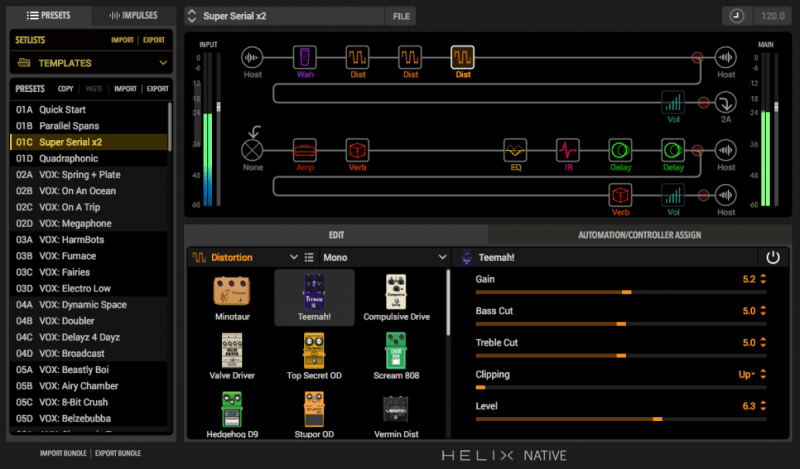
Task: Select the second Delay block
Action: point(673,150)
